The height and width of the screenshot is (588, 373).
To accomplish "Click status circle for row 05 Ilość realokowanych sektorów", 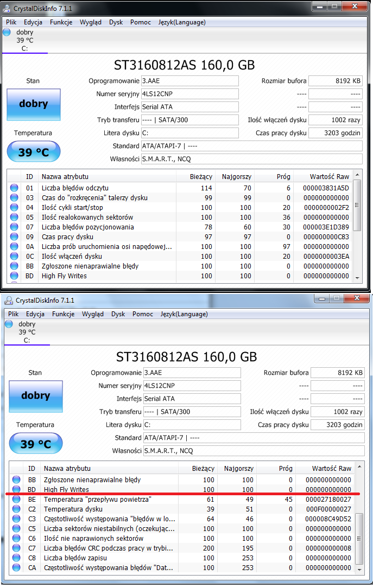I will pos(14,217).
